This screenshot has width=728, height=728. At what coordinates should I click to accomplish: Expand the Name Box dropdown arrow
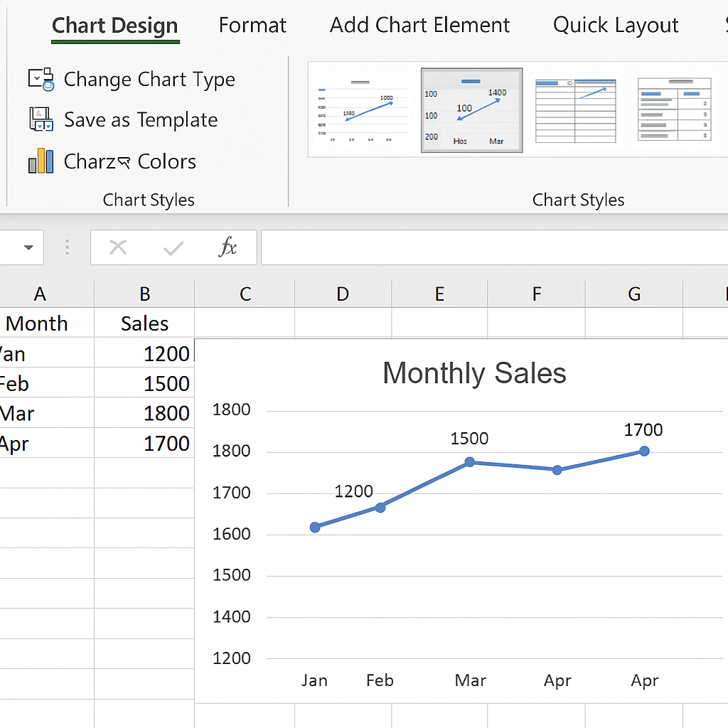28,247
